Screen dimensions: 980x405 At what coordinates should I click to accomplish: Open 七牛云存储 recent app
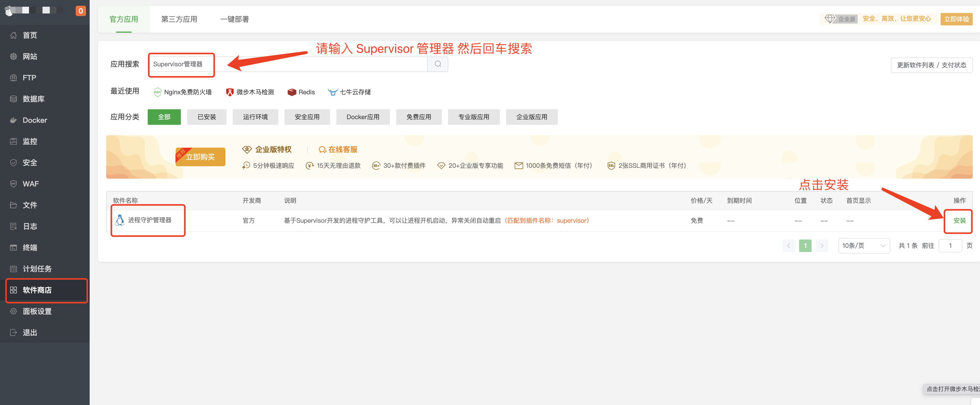pos(349,92)
